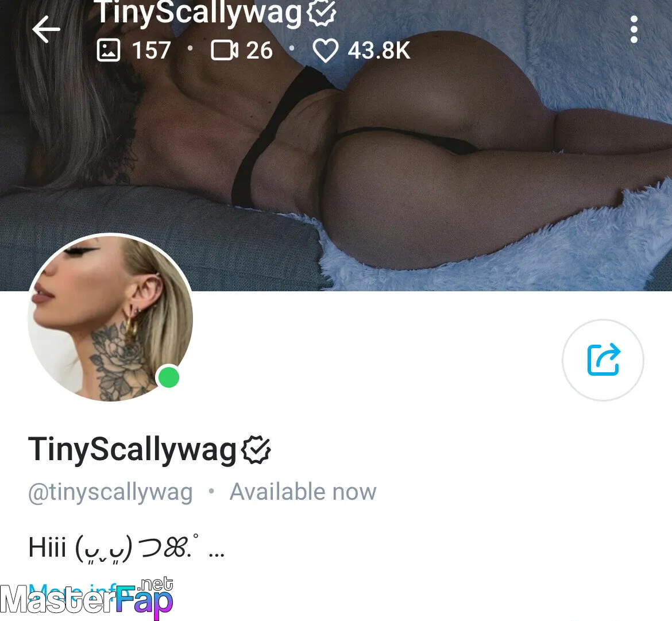Tap the likes heart icon
The width and height of the screenshot is (672, 621).
(326, 51)
